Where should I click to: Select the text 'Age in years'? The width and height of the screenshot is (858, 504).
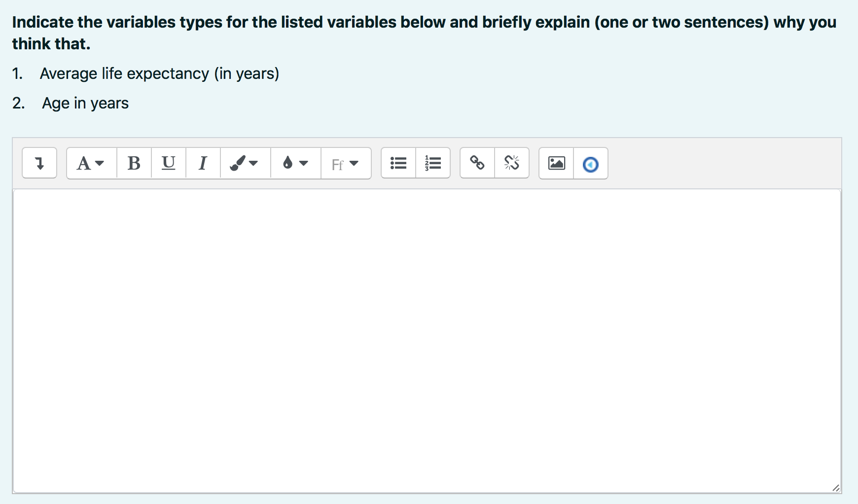click(85, 103)
